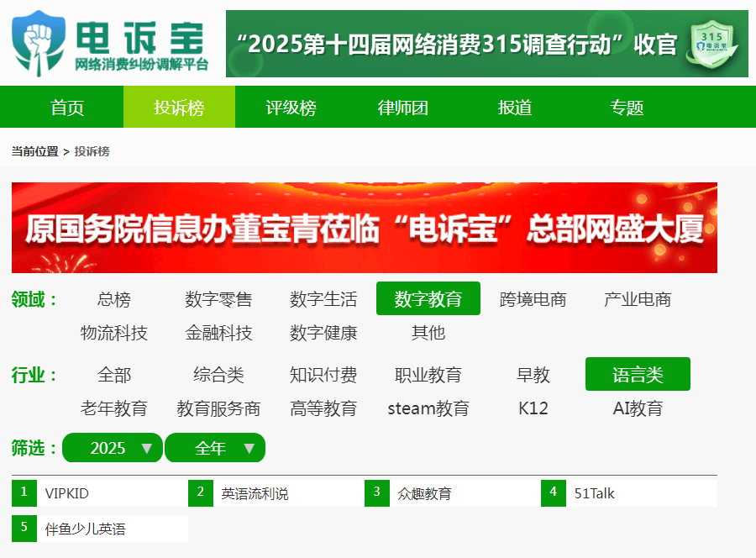This screenshot has width=756, height=558.
Task: Expand the 其他 category option
Action: click(429, 333)
